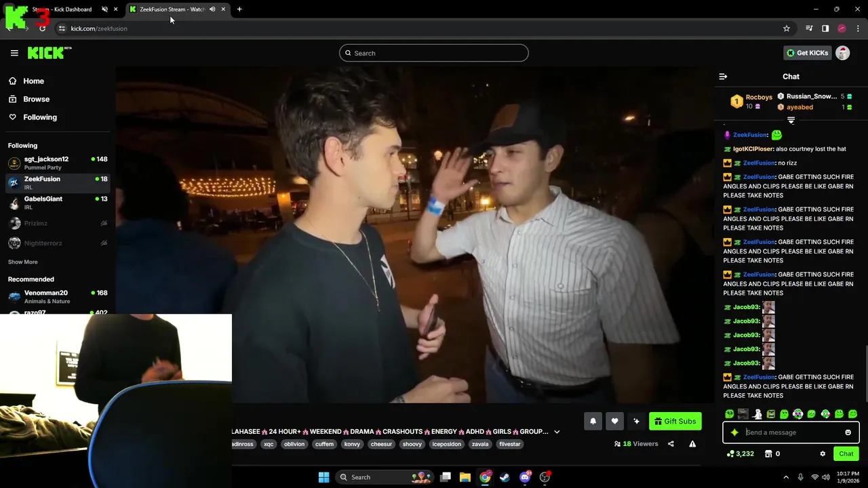Click the sparkle button beside Gift Subs
Viewport: 868px width, 488px height.
pyautogui.click(x=636, y=421)
